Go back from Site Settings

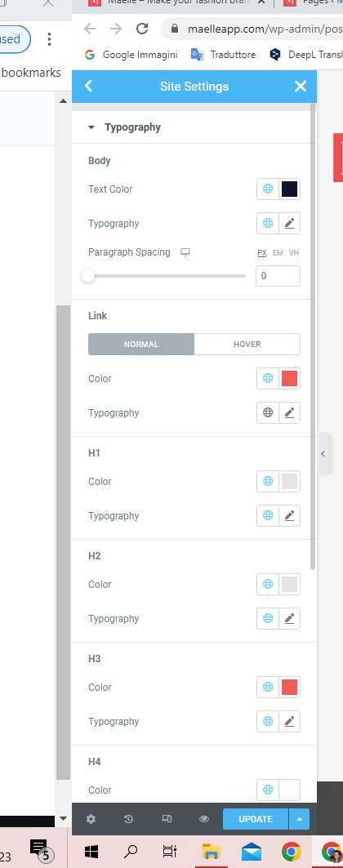88,86
